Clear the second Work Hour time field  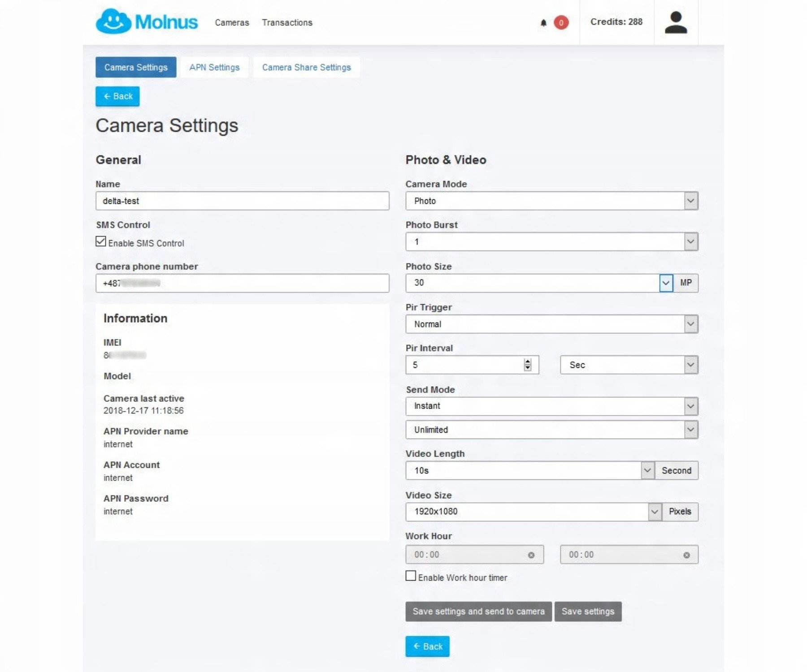[x=686, y=555]
